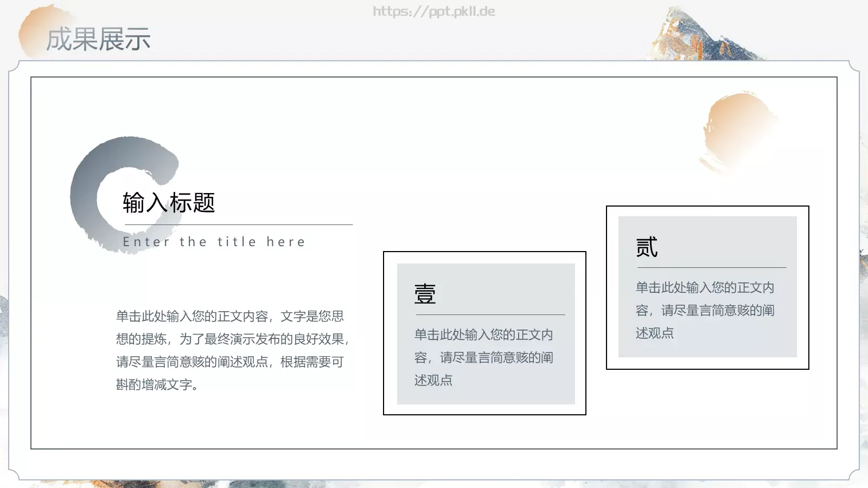Select the 贰 card heading
Viewport: 868px width, 488px height.
pos(647,247)
